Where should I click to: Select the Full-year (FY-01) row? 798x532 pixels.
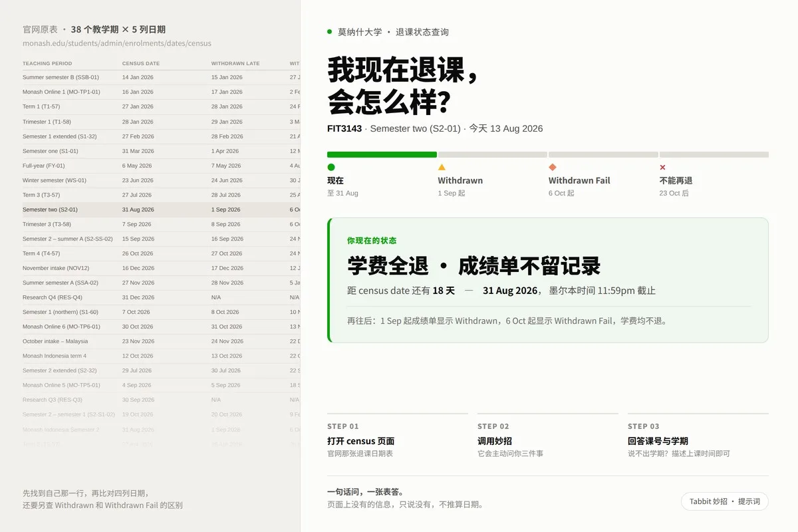[162, 166]
